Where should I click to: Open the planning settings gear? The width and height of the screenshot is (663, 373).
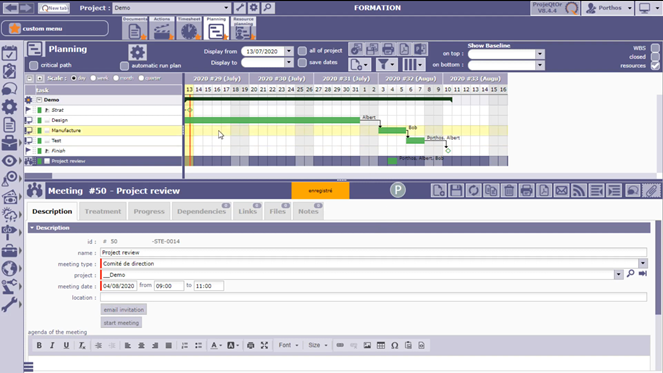(x=137, y=52)
